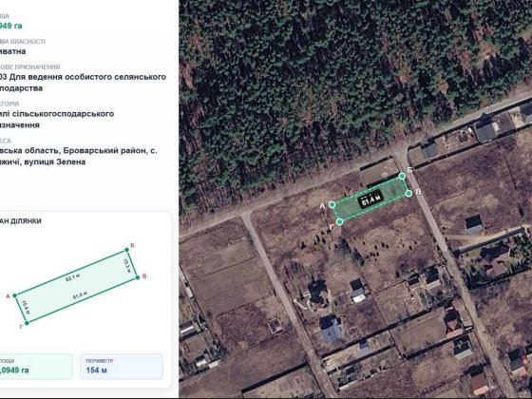Click the 0949 га area card below the plan
This screenshot has height=399, width=532.
tap(36, 367)
